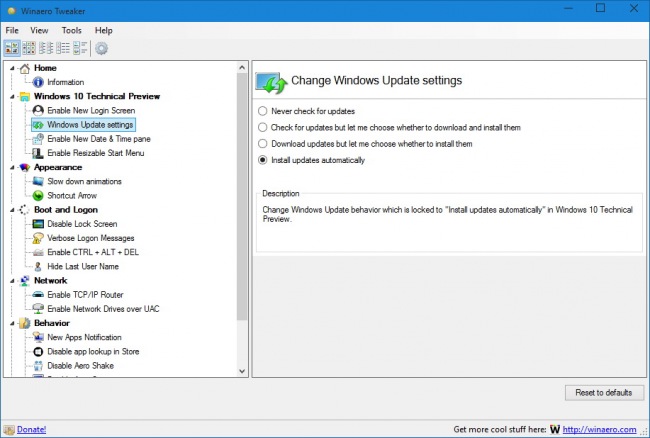Screen dimensions: 650x438
Task: Click the Behavior category folder icon
Action: click(25, 323)
